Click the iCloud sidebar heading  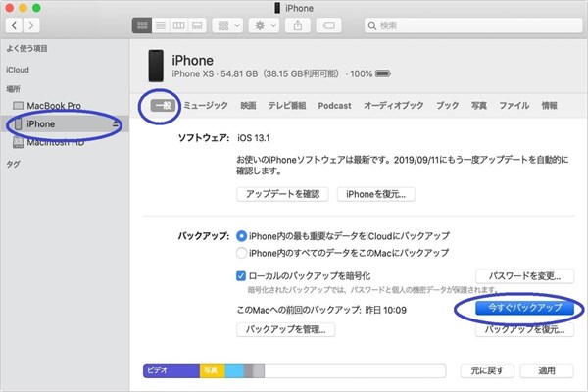coord(18,70)
